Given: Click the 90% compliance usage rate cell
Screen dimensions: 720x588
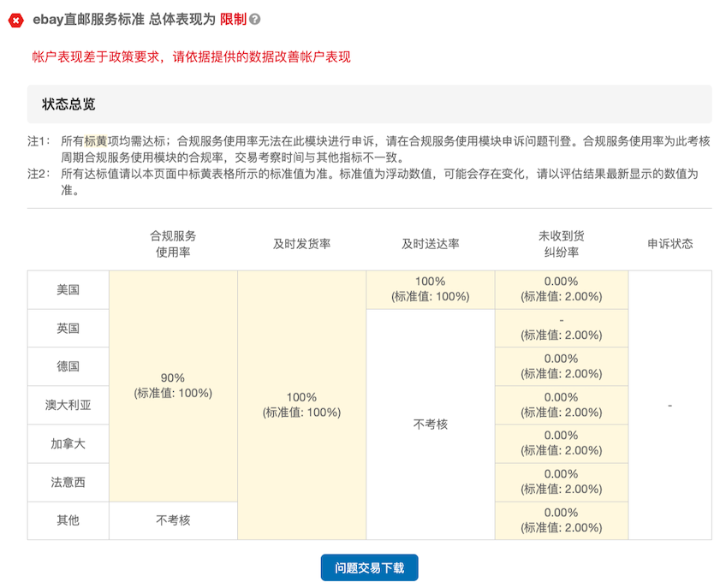Looking at the screenshot, I should pos(173,385).
